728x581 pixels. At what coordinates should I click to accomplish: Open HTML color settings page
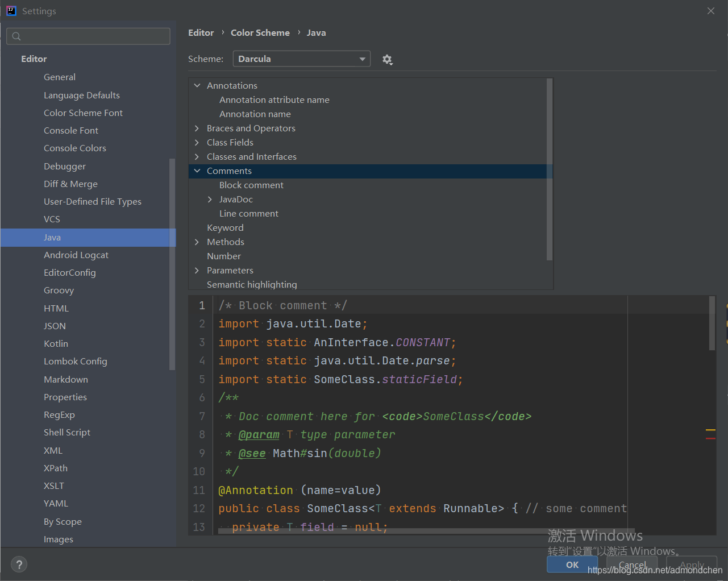pyautogui.click(x=56, y=308)
